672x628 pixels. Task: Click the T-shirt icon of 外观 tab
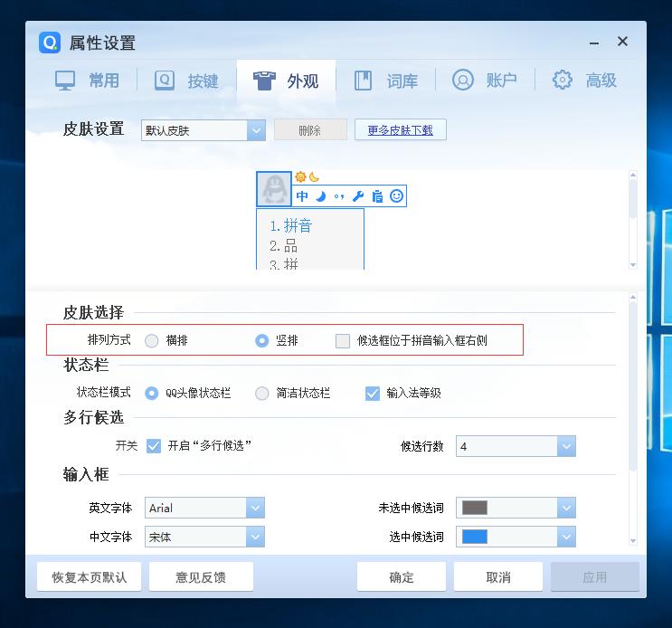264,81
